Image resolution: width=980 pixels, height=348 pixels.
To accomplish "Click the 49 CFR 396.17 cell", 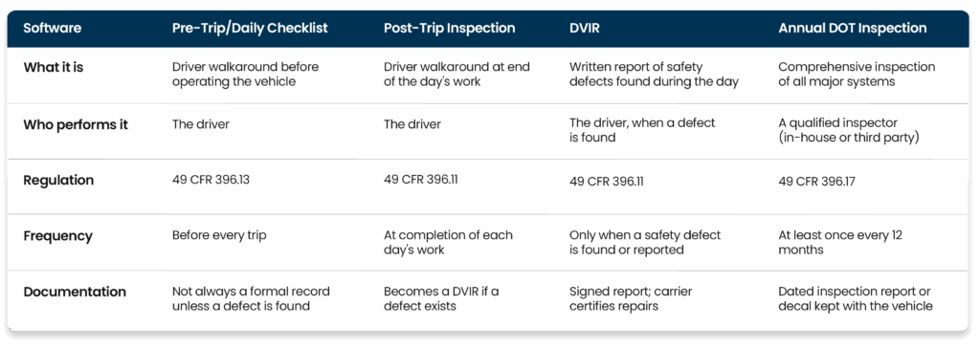I will coord(817,182).
